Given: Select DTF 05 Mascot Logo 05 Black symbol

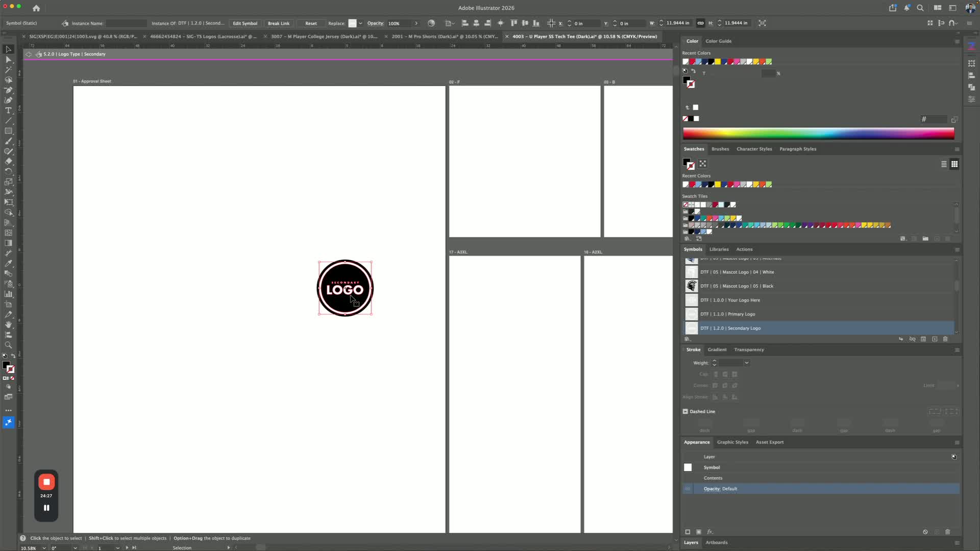Looking at the screenshot, I should [x=819, y=286].
